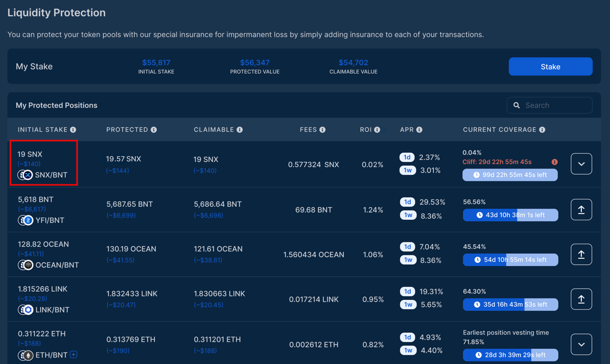Click withdraw arrow button for YFI/BNT row
610x364 pixels.
581,210
